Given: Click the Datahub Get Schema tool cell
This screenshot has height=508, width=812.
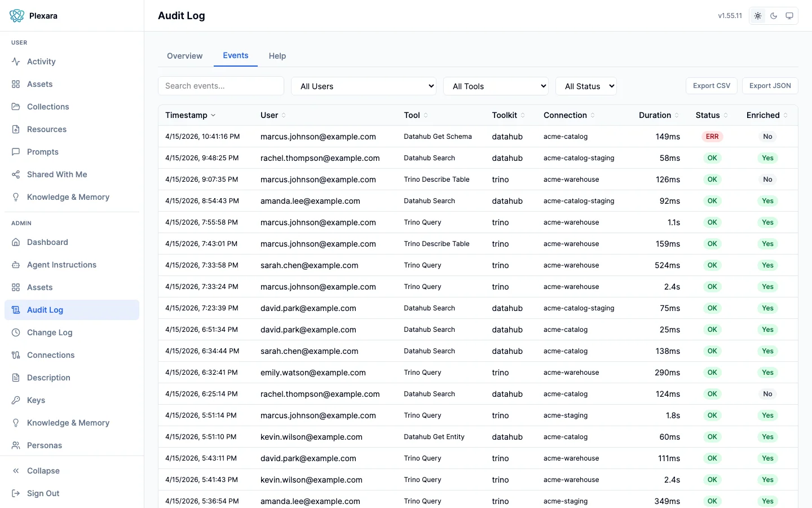Looking at the screenshot, I should pos(438,137).
